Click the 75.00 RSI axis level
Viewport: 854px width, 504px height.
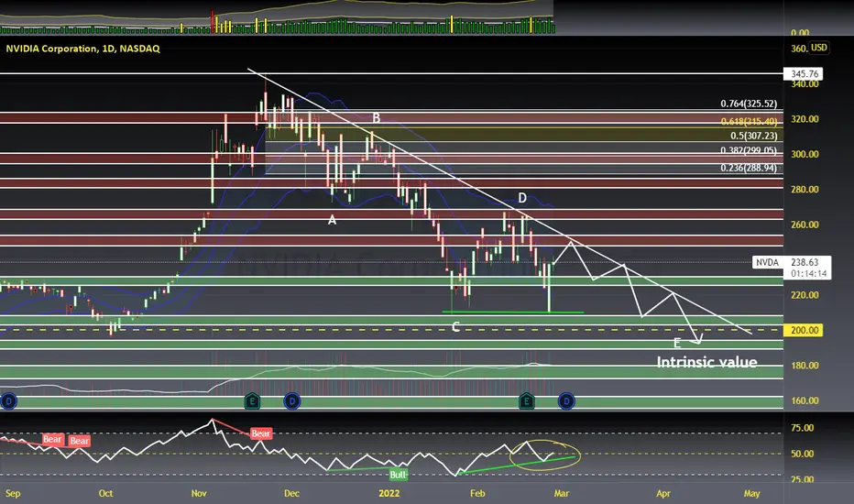[802, 428]
